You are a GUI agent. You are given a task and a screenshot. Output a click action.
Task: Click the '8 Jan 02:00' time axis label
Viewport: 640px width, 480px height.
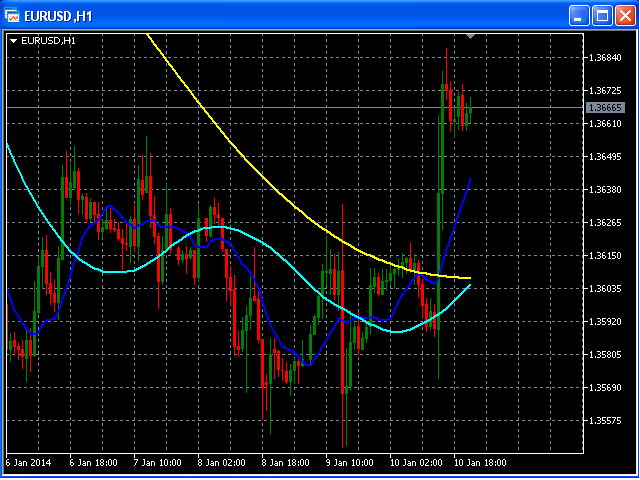coord(220,463)
